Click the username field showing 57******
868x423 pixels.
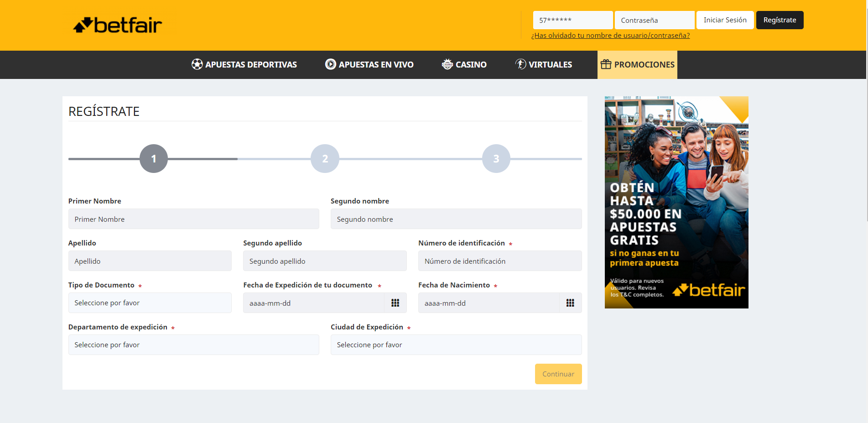tap(573, 20)
